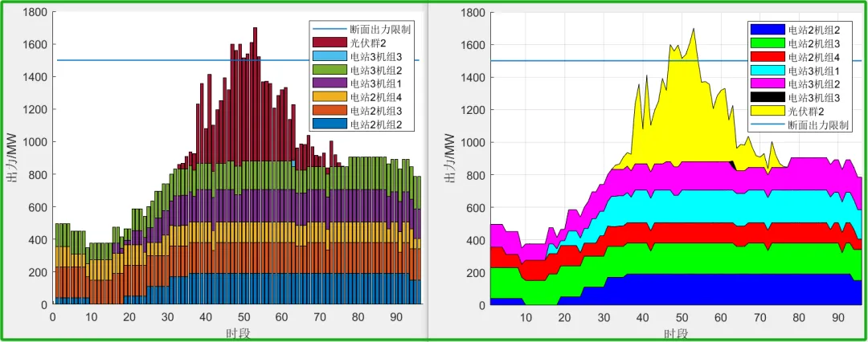Viewport: 868px width, 342px height.
Task: Click the 10 x-axis tick of area chart
Action: (x=526, y=318)
